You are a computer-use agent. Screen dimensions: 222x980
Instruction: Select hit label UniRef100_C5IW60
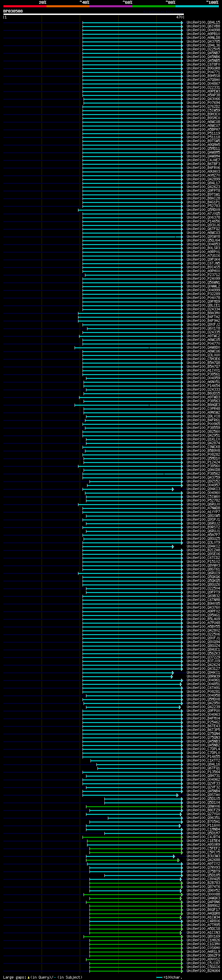tap(203, 496)
